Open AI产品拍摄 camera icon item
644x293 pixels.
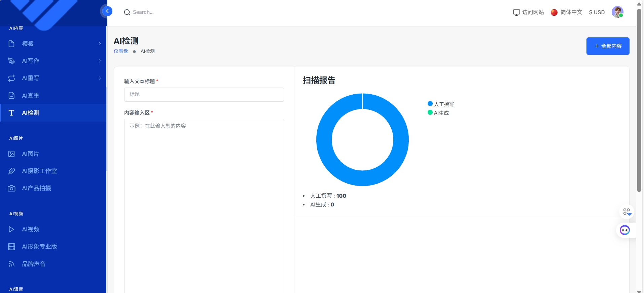coord(12,188)
